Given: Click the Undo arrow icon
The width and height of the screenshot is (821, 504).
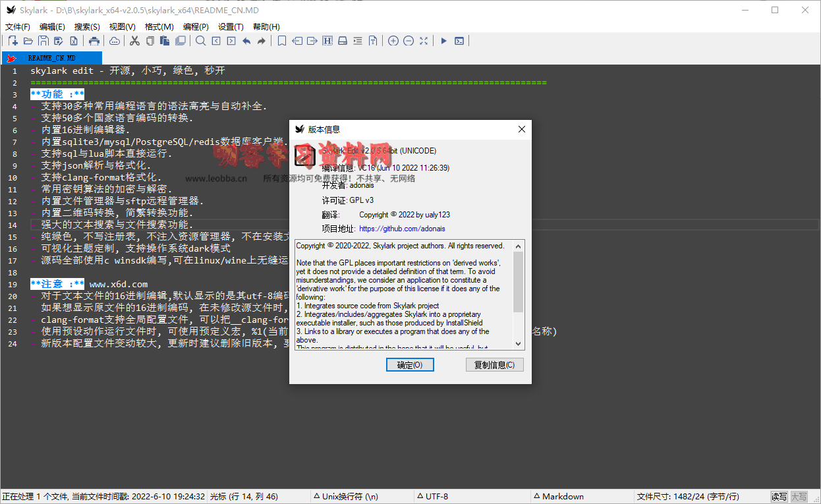Looking at the screenshot, I should [x=246, y=41].
